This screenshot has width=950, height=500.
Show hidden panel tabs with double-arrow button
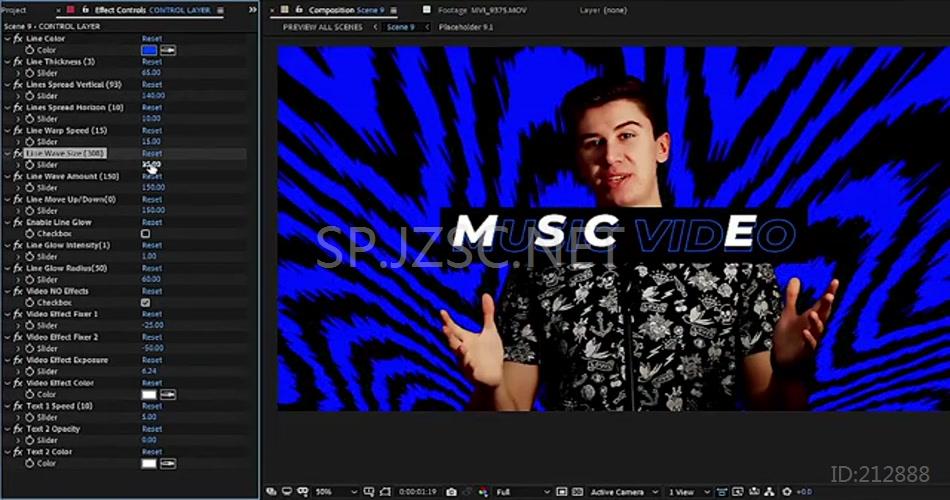point(253,10)
